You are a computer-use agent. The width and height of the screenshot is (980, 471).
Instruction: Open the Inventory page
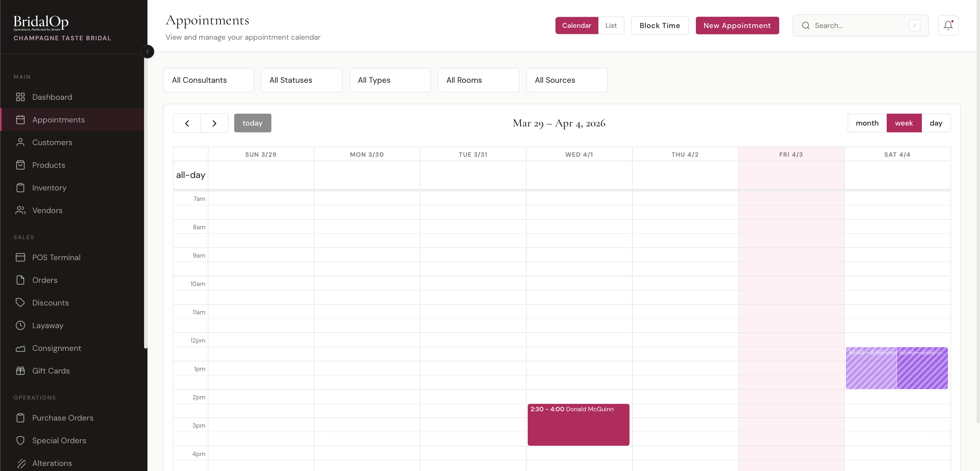click(49, 187)
